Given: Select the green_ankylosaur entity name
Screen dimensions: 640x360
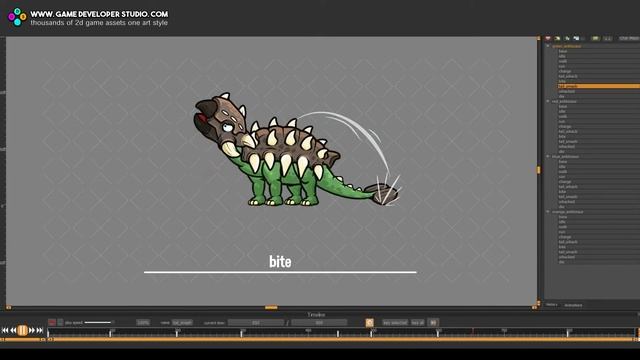Looking at the screenshot, I should pos(567,46).
